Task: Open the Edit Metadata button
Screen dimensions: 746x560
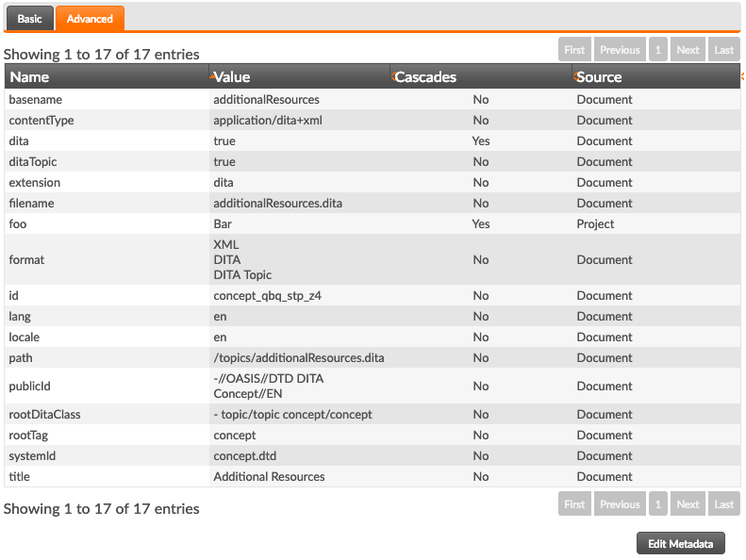Action: pos(681,543)
